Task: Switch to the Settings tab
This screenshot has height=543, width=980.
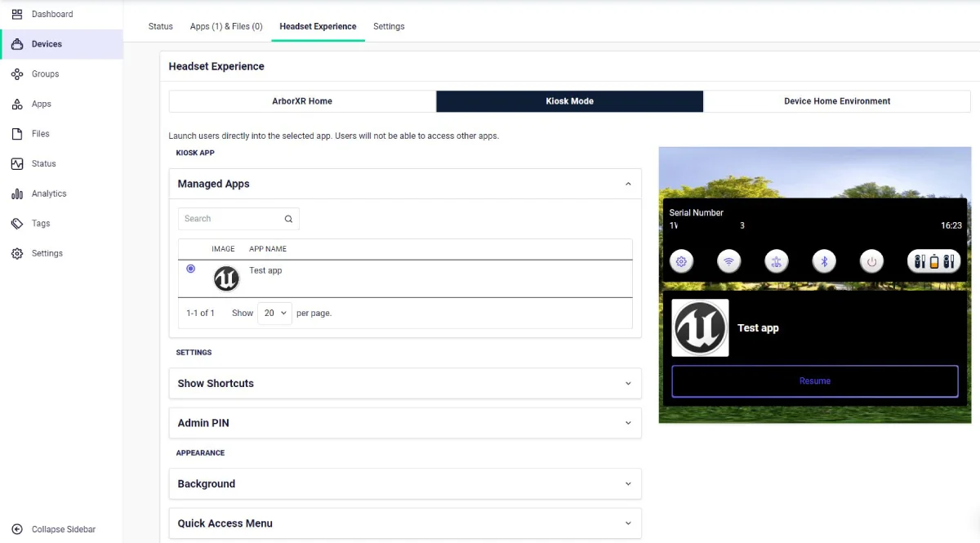Action: pyautogui.click(x=389, y=26)
